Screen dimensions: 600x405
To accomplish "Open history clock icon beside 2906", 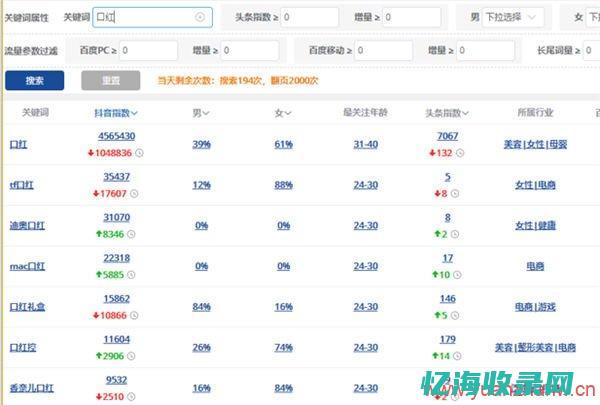I will click(x=131, y=356).
